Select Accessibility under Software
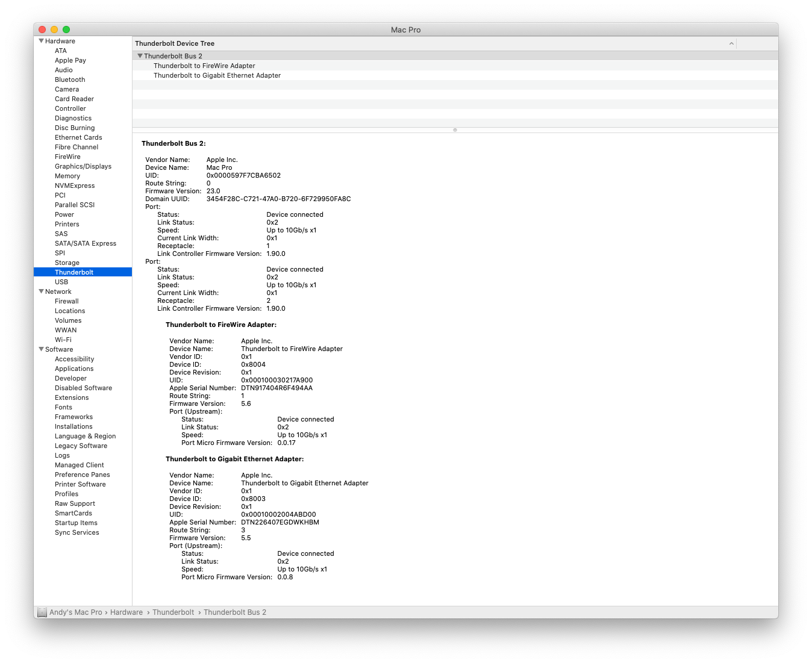The width and height of the screenshot is (812, 663). [74, 359]
